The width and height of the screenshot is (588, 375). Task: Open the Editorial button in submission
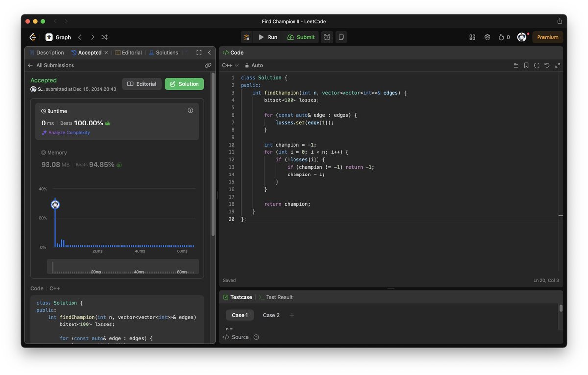(x=142, y=84)
